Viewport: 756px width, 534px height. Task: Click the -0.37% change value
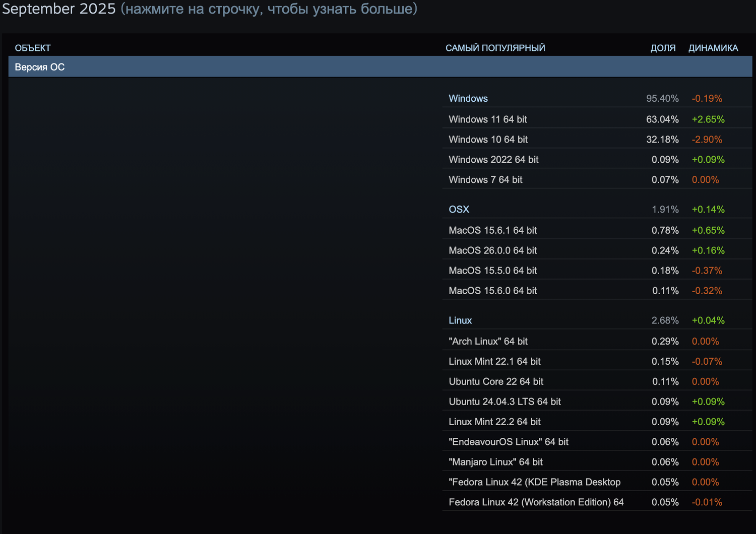(707, 271)
